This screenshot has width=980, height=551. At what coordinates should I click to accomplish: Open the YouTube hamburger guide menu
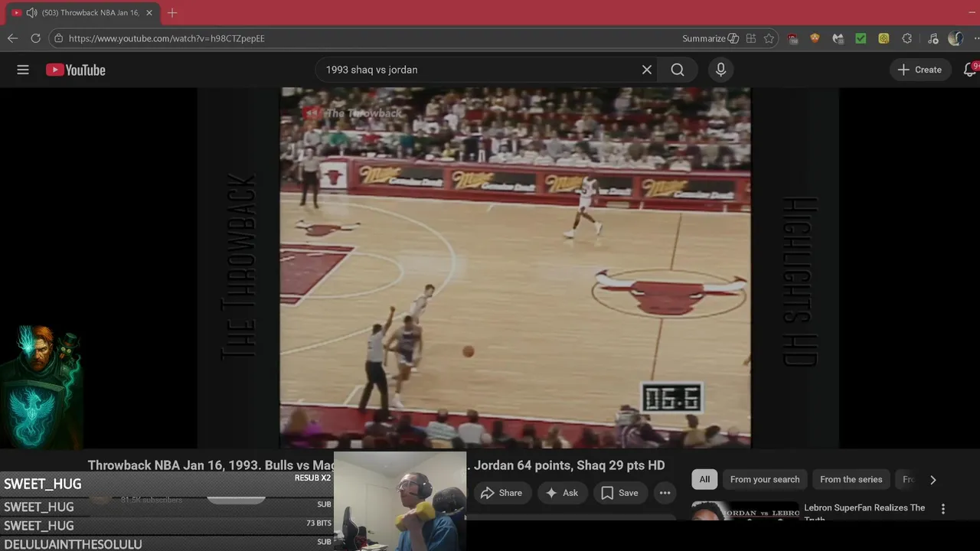[x=23, y=70]
